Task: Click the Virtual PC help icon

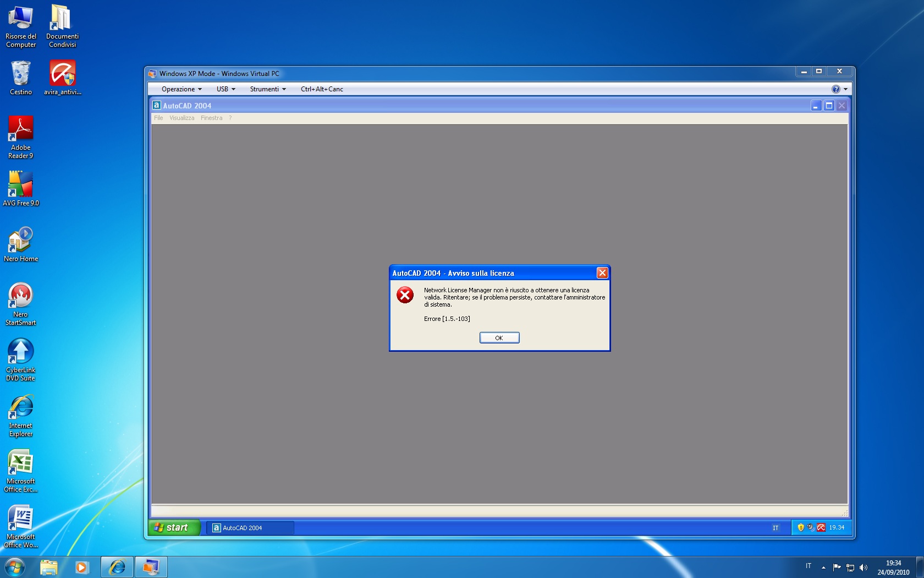Action: (835, 89)
